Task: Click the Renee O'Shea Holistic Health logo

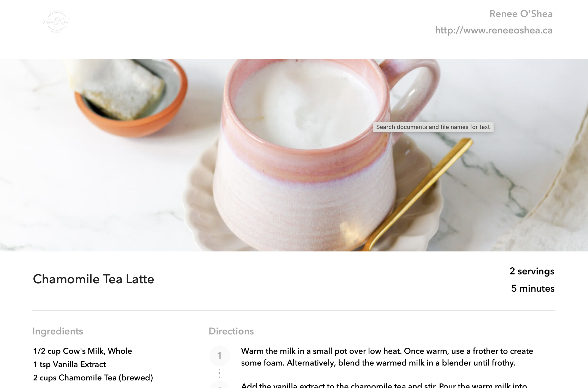Action: [x=56, y=21]
